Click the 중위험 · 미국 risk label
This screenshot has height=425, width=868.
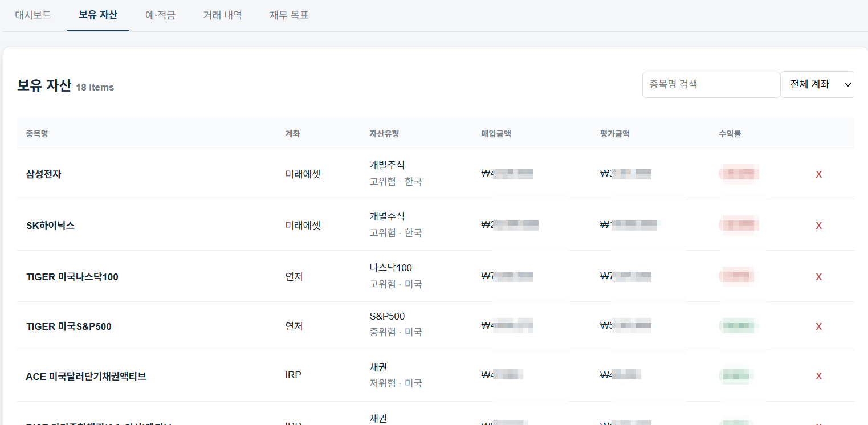[x=396, y=332]
